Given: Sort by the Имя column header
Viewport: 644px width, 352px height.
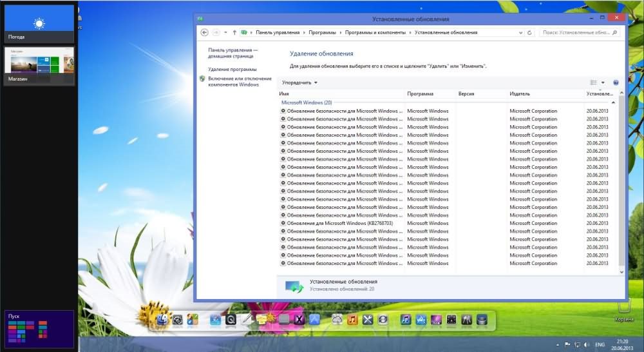Looking at the screenshot, I should point(341,93).
